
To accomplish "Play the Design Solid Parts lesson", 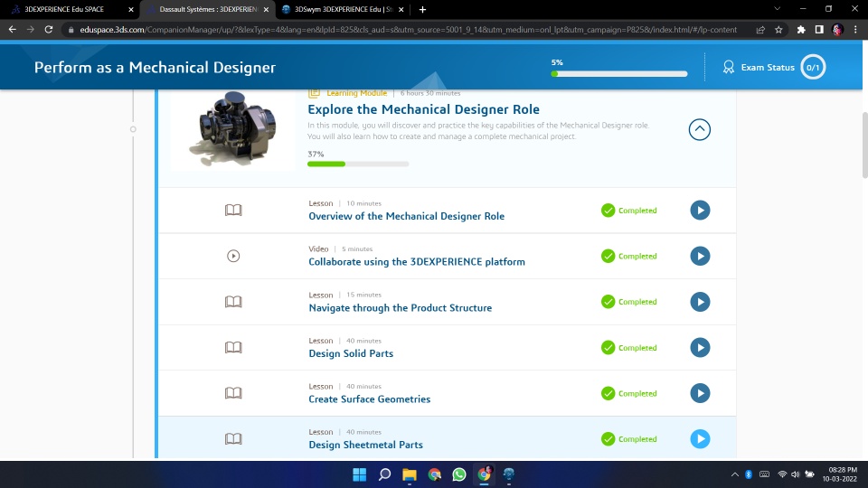I will click(700, 347).
